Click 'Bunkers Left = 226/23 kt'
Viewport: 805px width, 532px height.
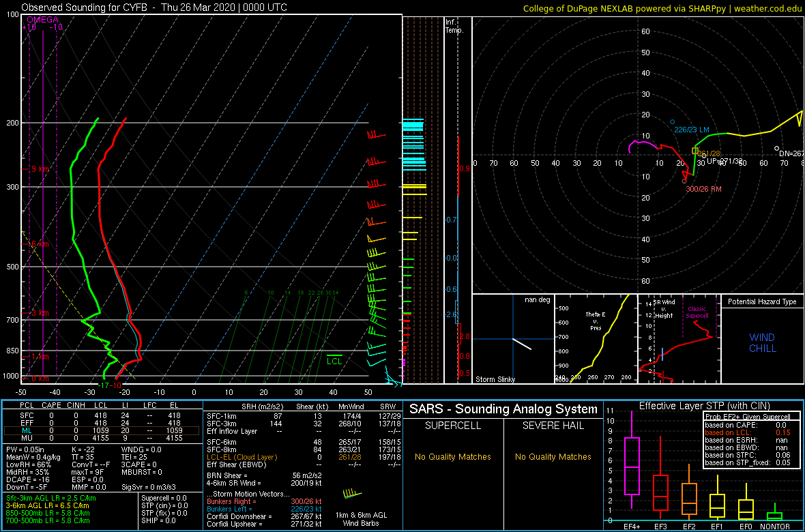click(264, 508)
